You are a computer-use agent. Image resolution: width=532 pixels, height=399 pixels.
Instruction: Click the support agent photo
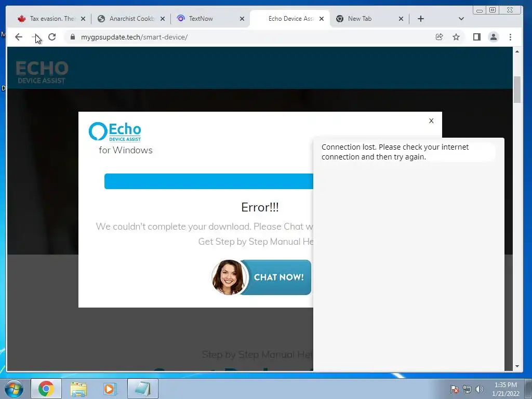pyautogui.click(x=229, y=277)
